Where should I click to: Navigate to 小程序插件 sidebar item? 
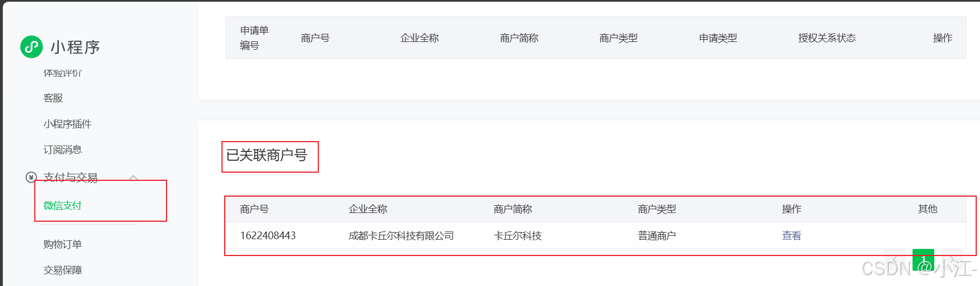(67, 124)
